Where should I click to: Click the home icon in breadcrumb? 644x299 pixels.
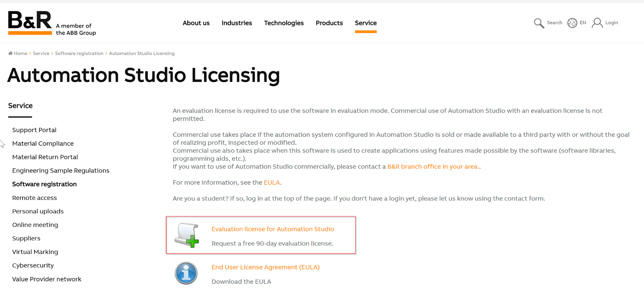point(10,53)
